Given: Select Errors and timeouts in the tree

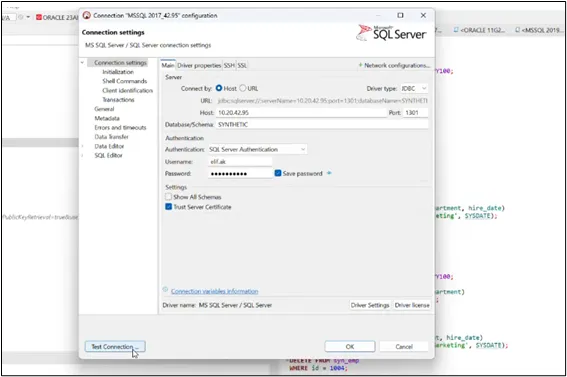Looking at the screenshot, I should 120,128.
